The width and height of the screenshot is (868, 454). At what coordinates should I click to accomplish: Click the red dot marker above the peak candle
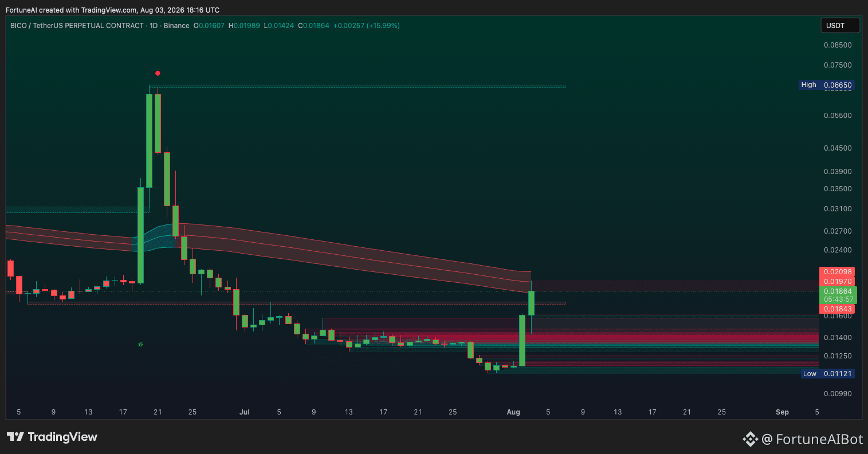(x=158, y=73)
